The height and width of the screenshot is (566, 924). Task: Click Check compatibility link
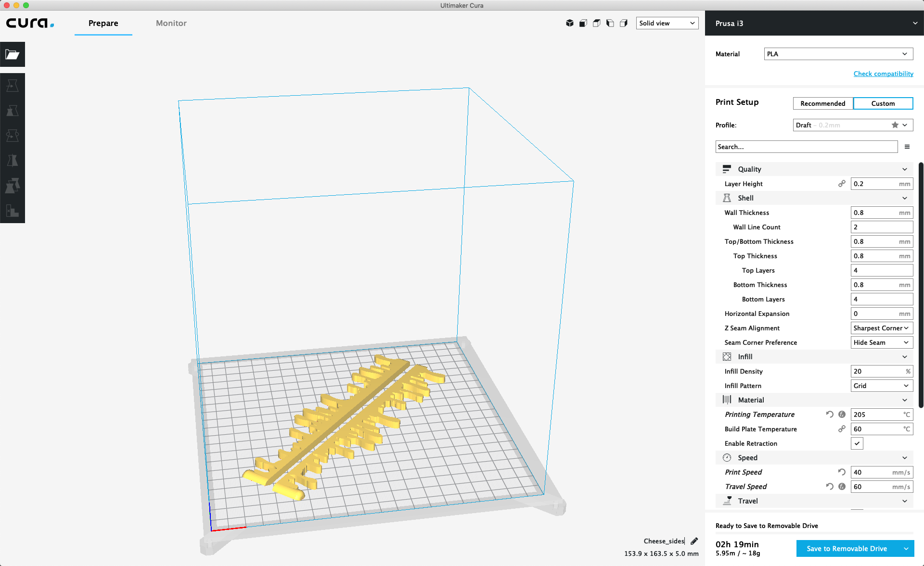click(x=883, y=74)
